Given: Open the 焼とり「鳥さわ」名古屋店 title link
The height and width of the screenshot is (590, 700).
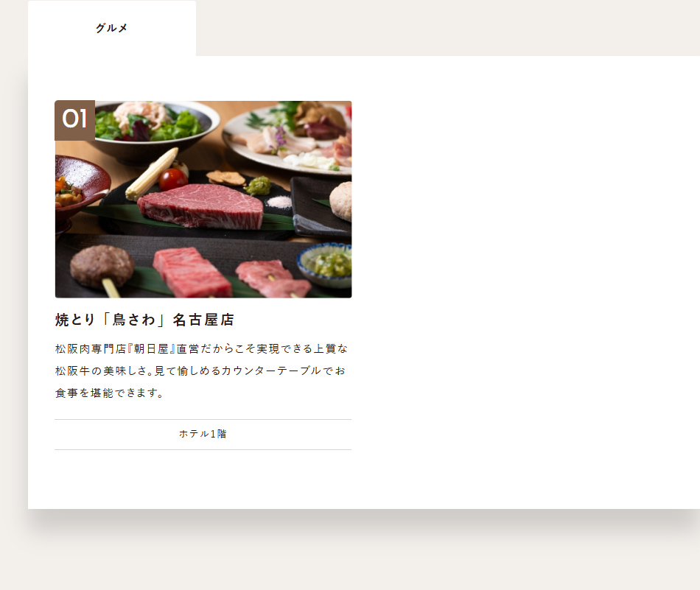Looking at the screenshot, I should click(x=144, y=320).
